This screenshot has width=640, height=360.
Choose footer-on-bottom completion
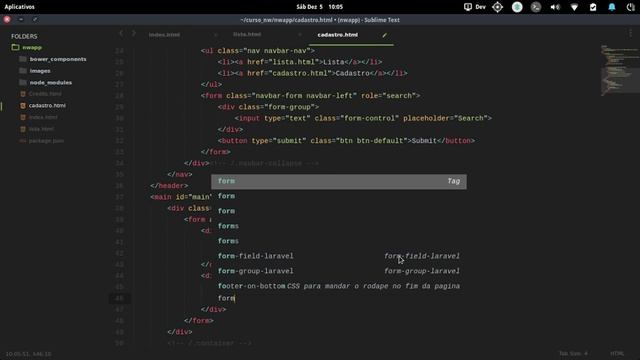click(x=339, y=286)
